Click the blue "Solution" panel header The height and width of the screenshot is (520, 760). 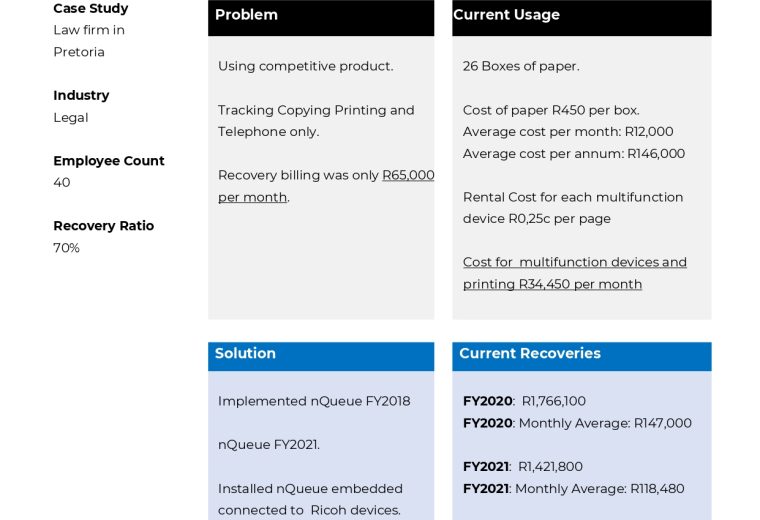321,355
